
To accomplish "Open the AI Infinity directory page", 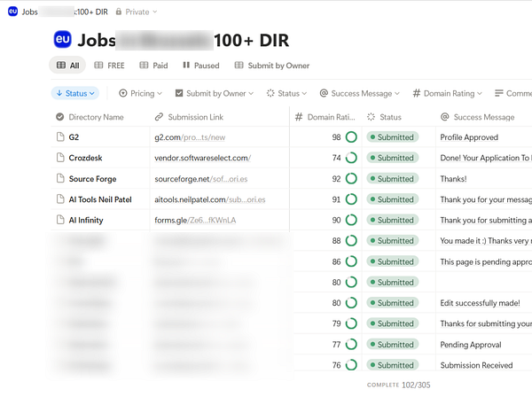I will tap(86, 220).
